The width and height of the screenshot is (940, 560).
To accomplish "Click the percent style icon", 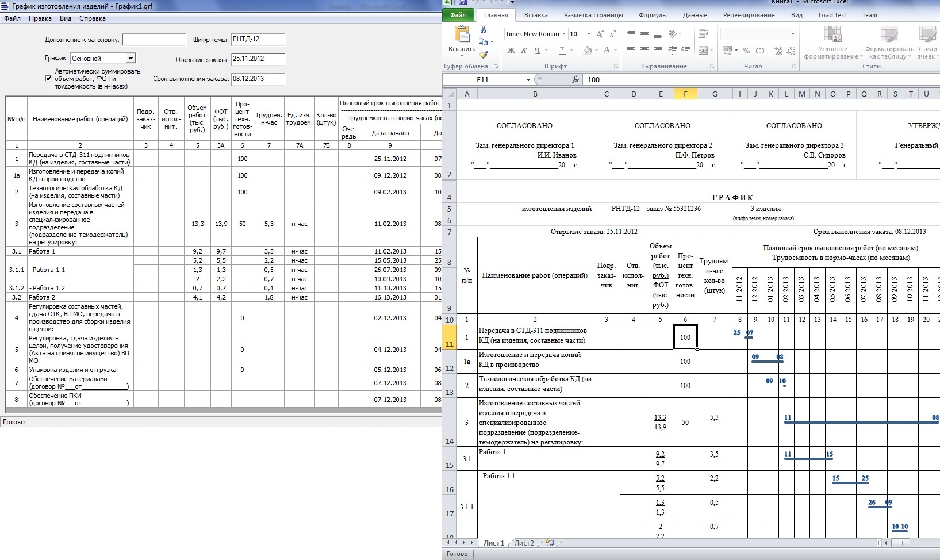I will 746,51.
